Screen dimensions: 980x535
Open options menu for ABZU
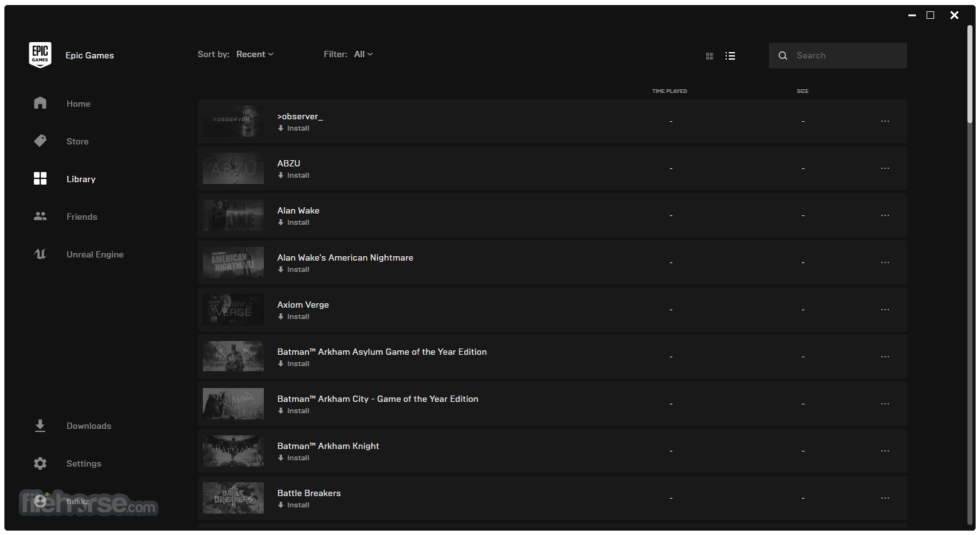[885, 168]
